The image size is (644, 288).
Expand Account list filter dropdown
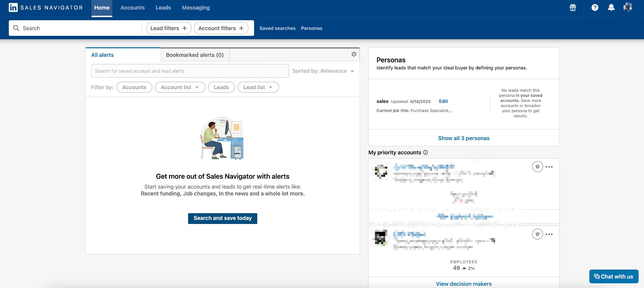coord(180,87)
